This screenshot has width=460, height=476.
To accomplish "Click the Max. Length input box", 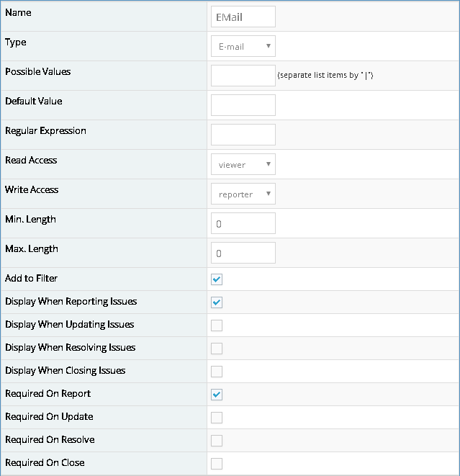I will [243, 253].
